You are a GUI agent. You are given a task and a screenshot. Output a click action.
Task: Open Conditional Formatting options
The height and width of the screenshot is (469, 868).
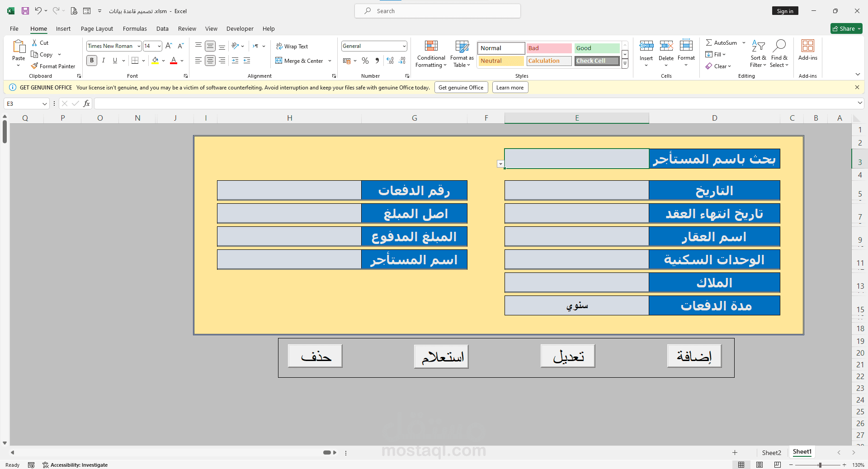(x=430, y=53)
